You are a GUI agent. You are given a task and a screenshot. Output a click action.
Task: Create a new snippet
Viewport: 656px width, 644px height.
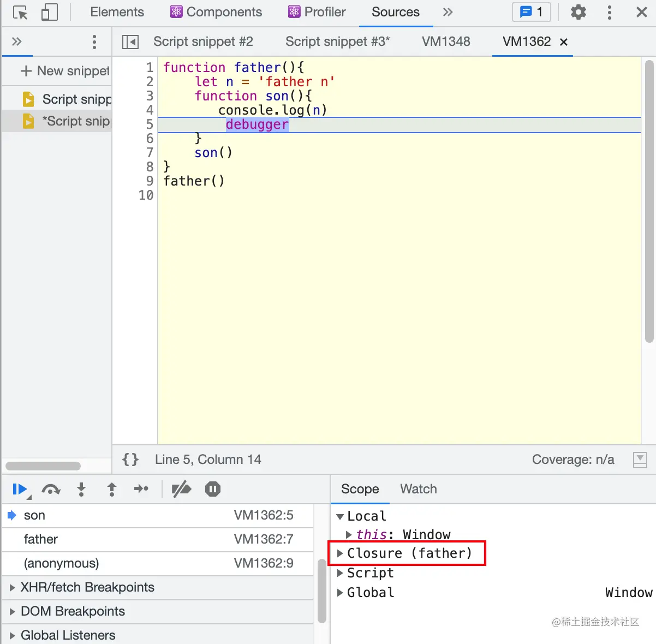(65, 71)
